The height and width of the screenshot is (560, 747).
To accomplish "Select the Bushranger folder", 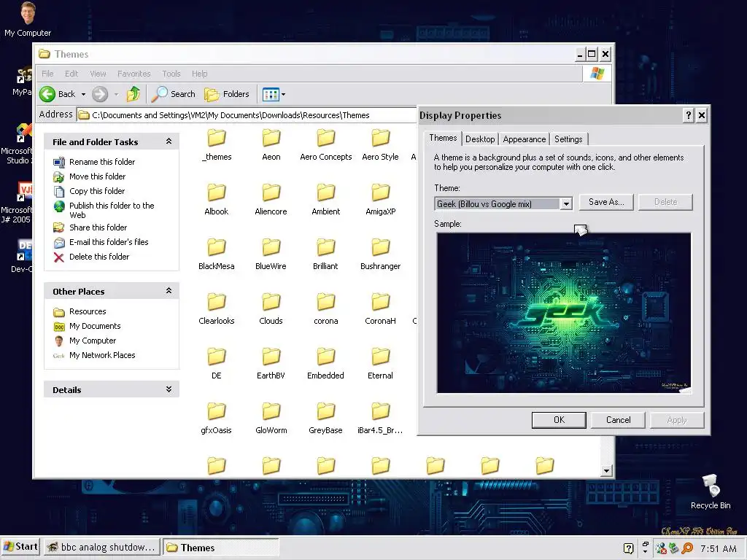I will tap(380, 254).
